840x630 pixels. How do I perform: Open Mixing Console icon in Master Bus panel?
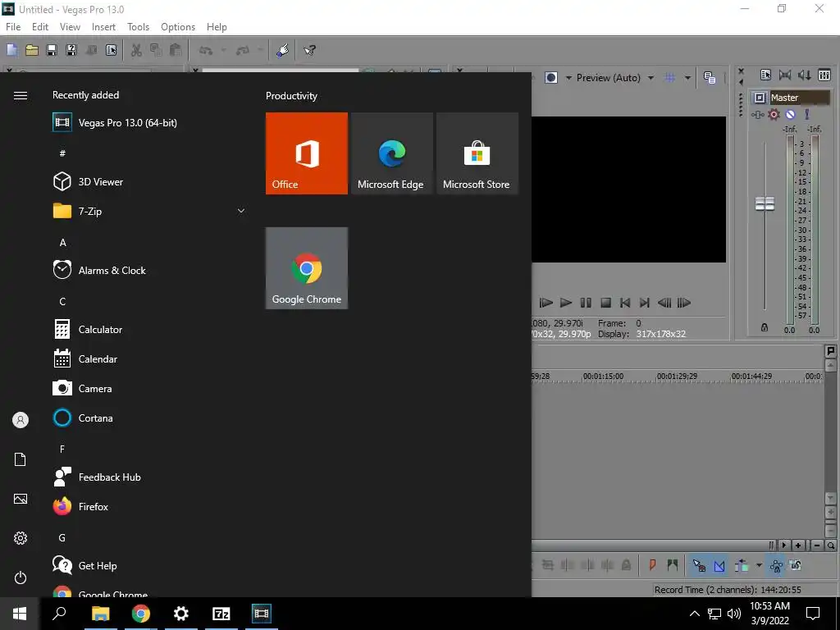coord(824,75)
